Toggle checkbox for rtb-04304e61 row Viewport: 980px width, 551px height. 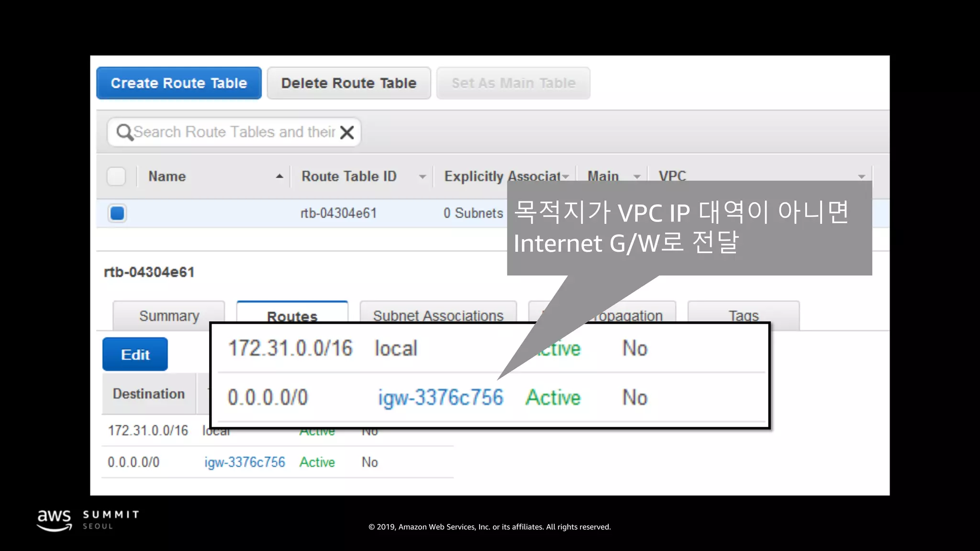117,213
